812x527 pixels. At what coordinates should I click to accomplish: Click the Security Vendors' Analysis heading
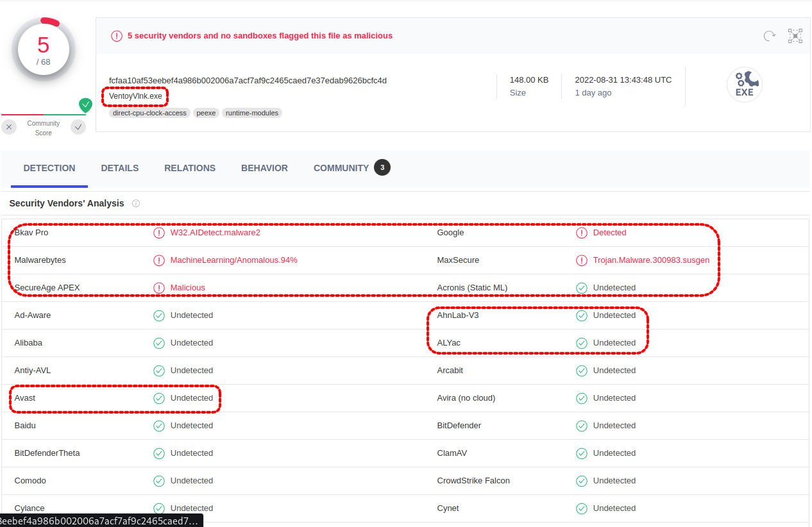tap(67, 203)
